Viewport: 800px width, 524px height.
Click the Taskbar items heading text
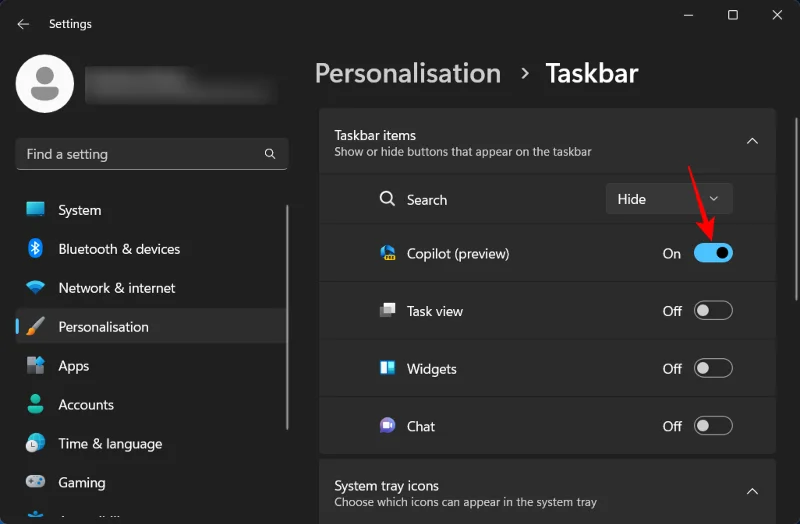(375, 135)
